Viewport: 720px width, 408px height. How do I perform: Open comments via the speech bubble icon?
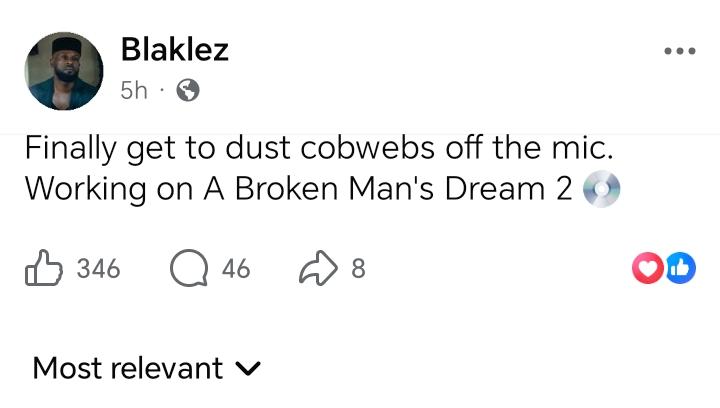(x=186, y=268)
